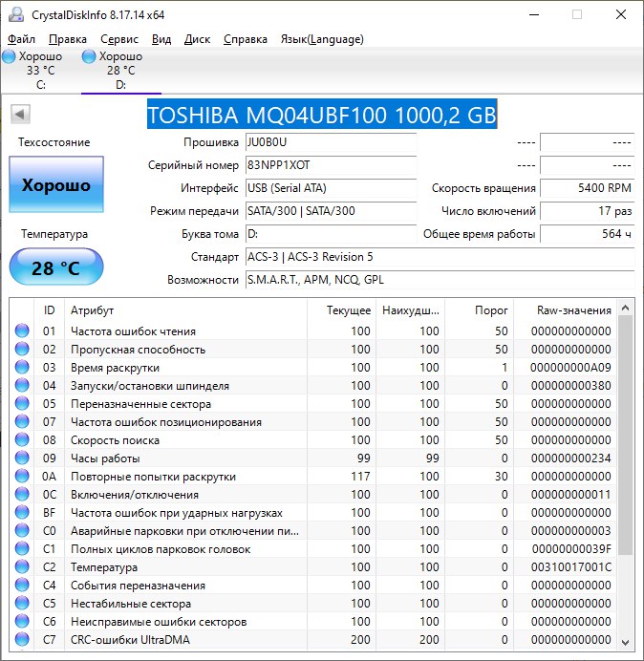Click the status orb for attribute C4
This screenshot has height=661, width=644.
pos(22,586)
